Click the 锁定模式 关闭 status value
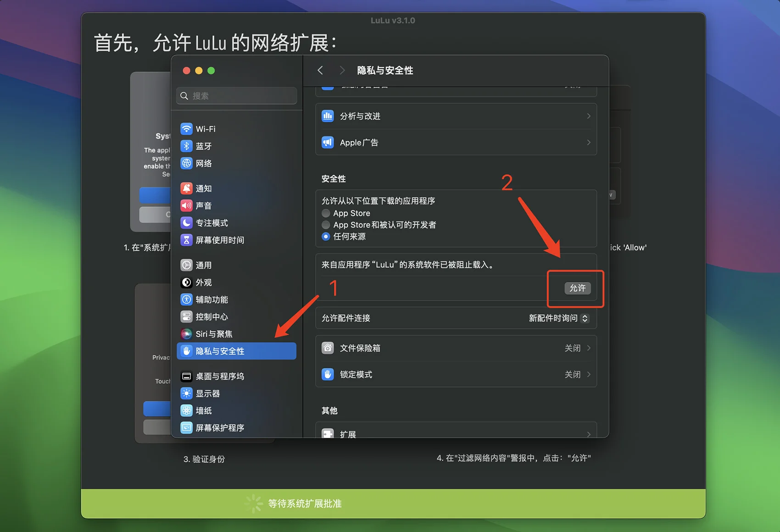Screen dimensions: 780x532 [573, 375]
